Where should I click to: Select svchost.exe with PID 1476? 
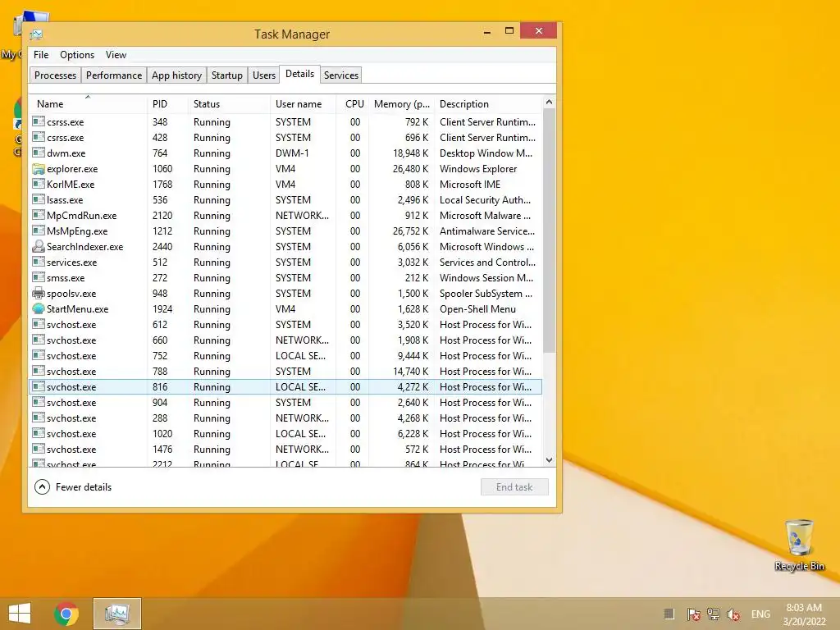point(285,449)
